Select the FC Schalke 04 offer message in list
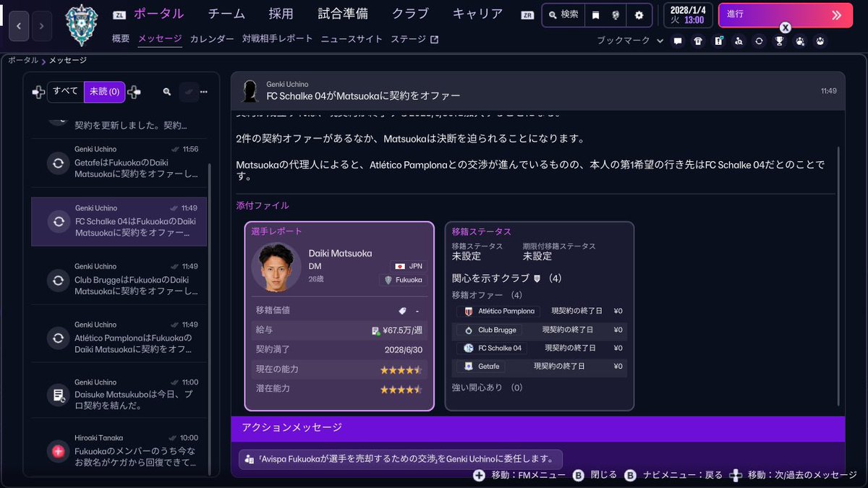The height and width of the screenshot is (488, 868). pyautogui.click(x=119, y=222)
